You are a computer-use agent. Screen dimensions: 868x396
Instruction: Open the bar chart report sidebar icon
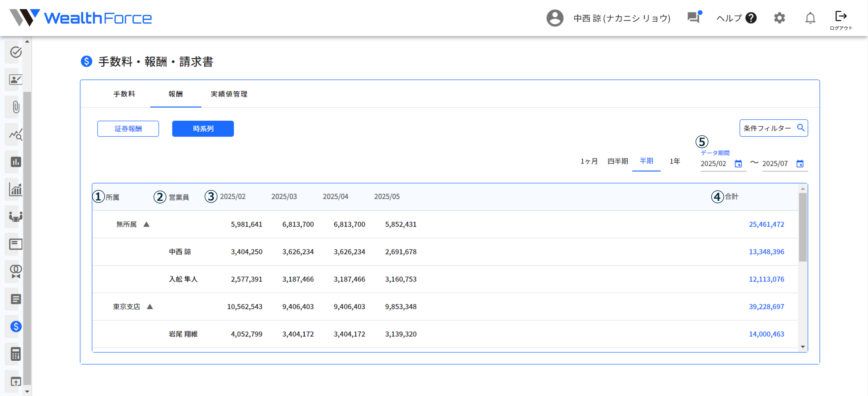point(16,162)
